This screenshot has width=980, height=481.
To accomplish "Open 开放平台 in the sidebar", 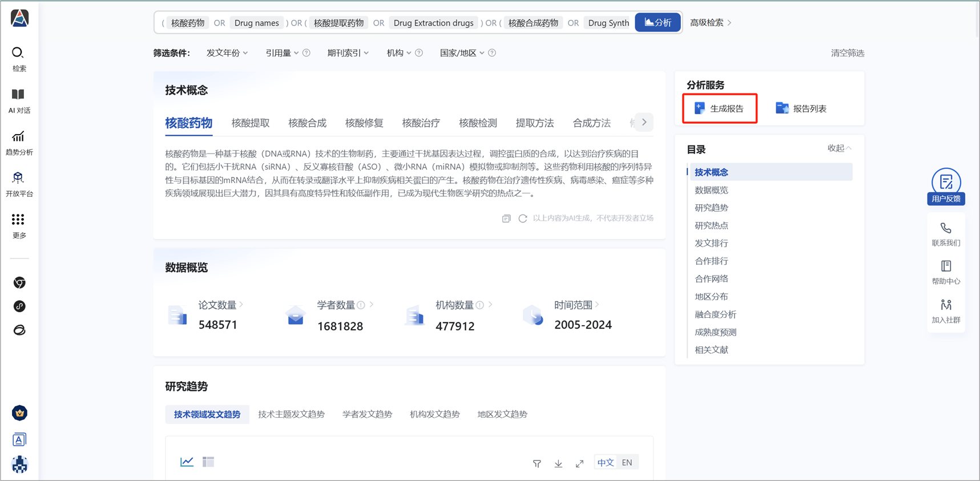I will coord(19,184).
